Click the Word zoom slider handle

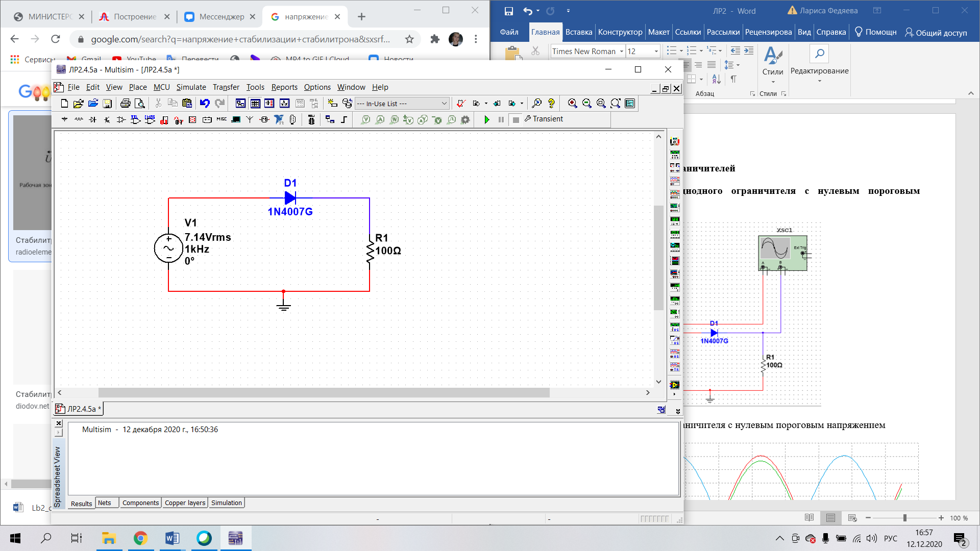click(904, 518)
